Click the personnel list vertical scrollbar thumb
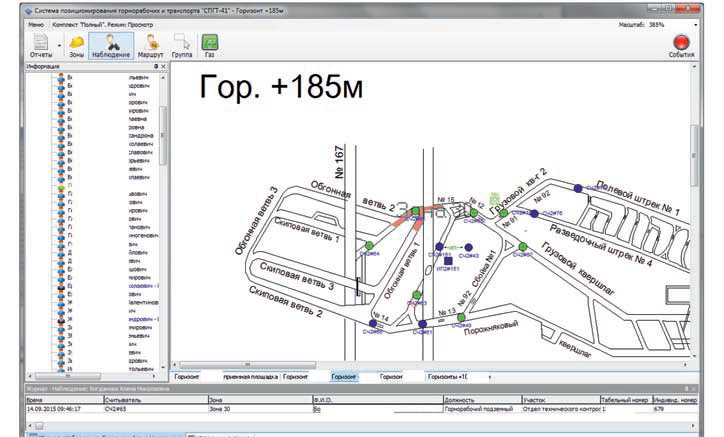The image size is (724, 437). [x=163, y=135]
